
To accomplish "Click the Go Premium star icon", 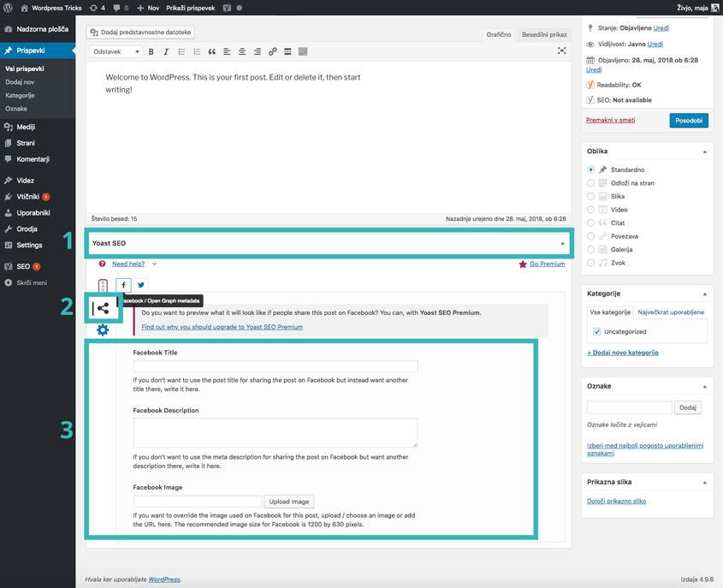I will (523, 264).
